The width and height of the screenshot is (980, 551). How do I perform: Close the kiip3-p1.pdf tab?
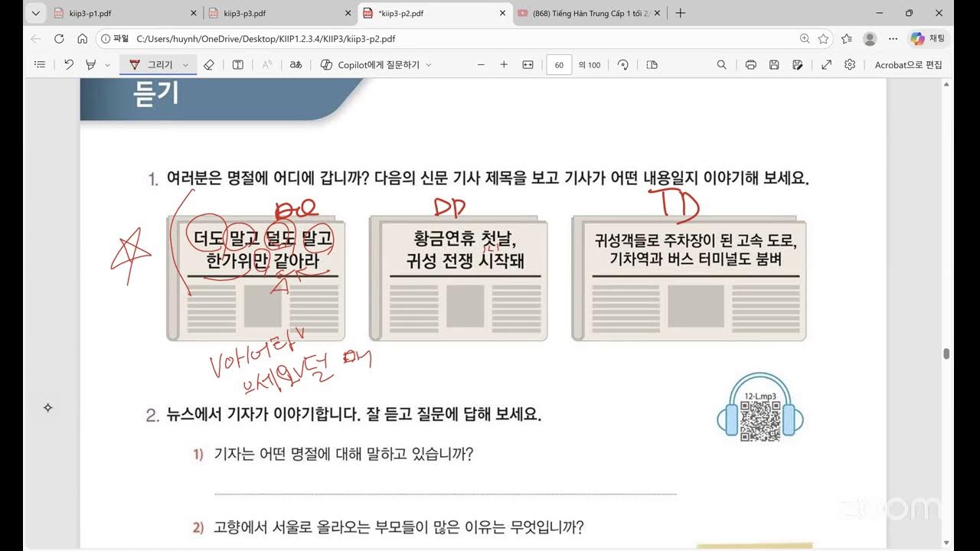192,13
